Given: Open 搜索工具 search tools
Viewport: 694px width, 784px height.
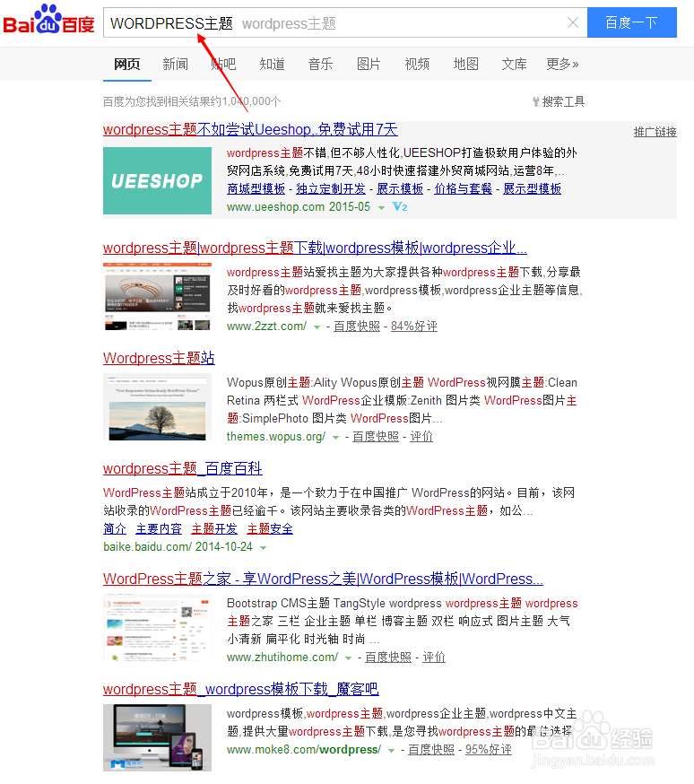Looking at the screenshot, I should click(x=558, y=101).
